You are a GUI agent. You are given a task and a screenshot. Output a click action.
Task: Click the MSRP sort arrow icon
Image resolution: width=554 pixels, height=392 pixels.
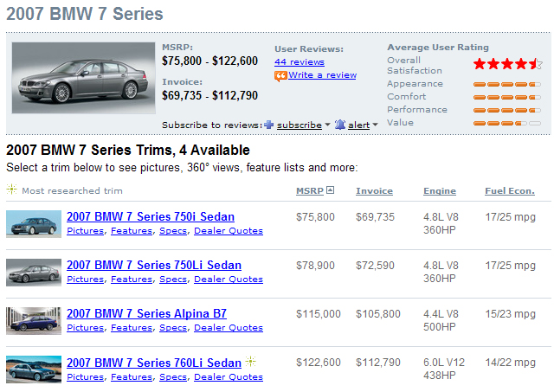click(x=330, y=190)
